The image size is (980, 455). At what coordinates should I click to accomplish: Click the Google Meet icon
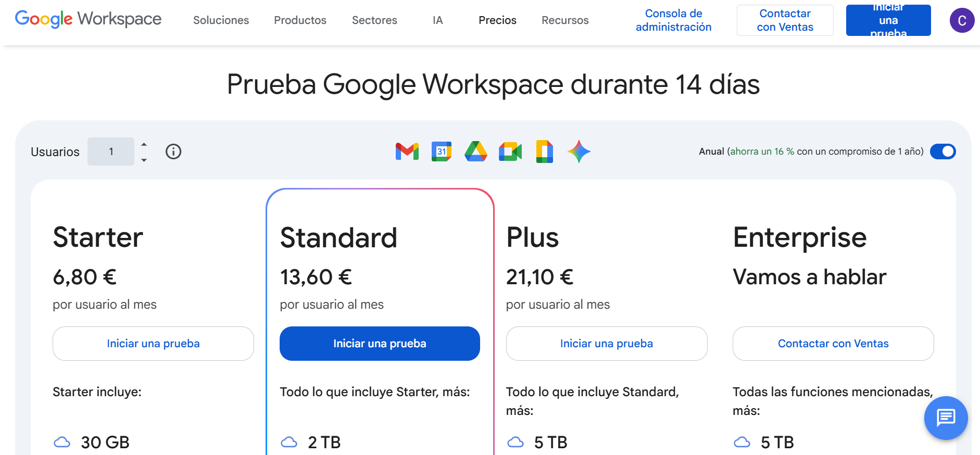[x=510, y=151]
